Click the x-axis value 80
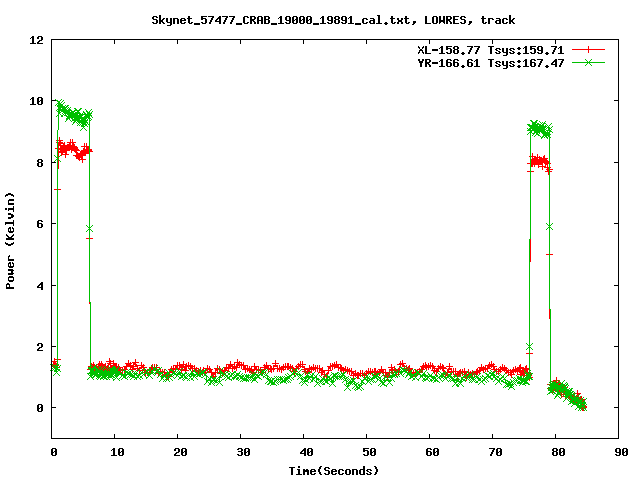Screen dimensions: 640x480 tap(558, 452)
